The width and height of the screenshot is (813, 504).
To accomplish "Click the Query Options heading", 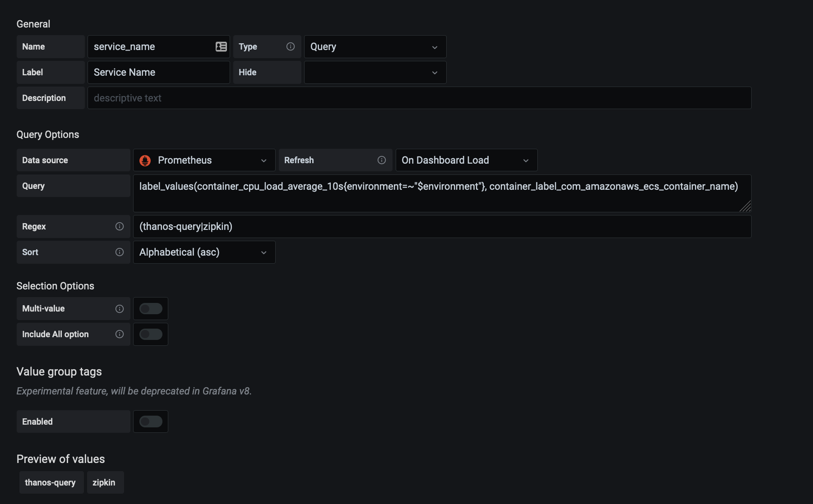I will click(x=48, y=134).
